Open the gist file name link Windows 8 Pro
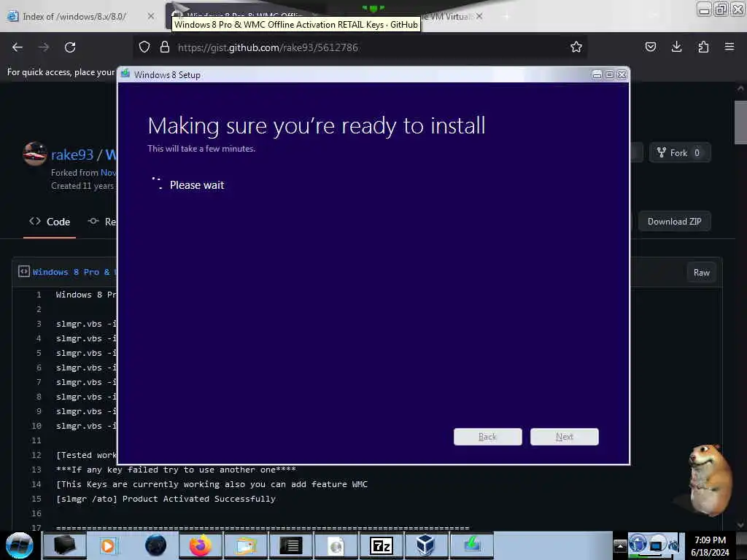 click(73, 272)
